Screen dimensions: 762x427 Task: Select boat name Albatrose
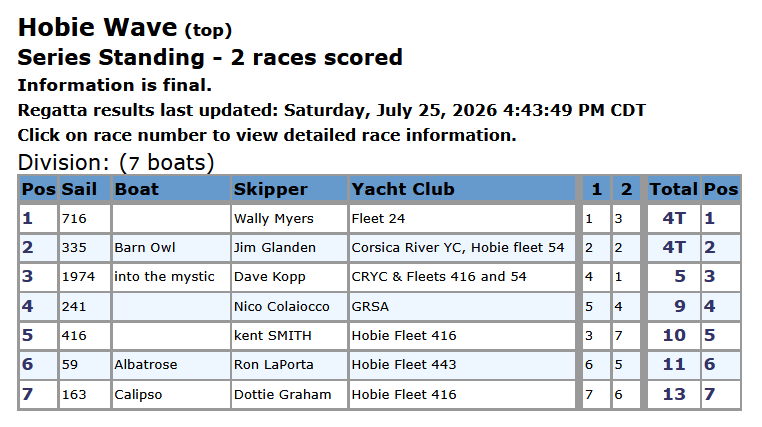(146, 365)
